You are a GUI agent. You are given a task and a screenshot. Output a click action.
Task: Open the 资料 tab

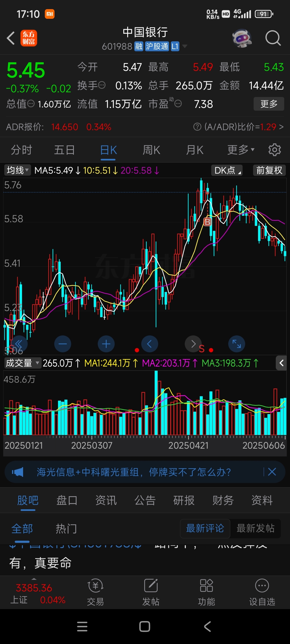pyautogui.click(x=262, y=500)
